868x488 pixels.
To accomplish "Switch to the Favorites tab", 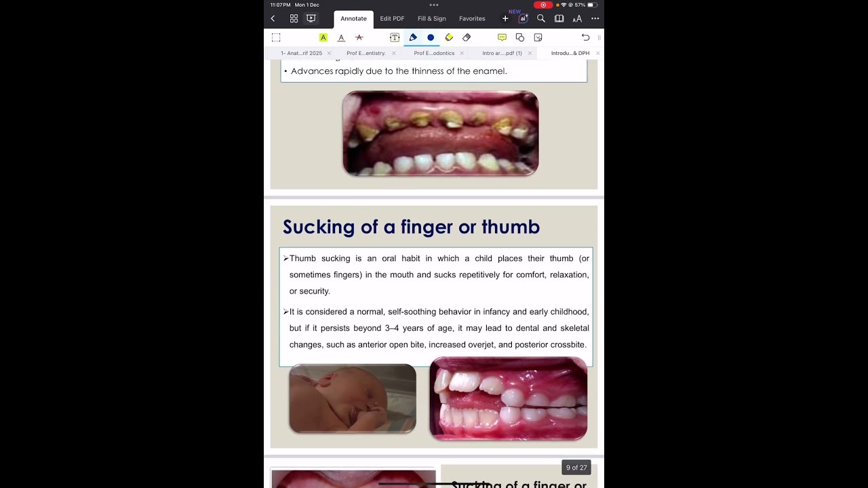I will 472,19.
